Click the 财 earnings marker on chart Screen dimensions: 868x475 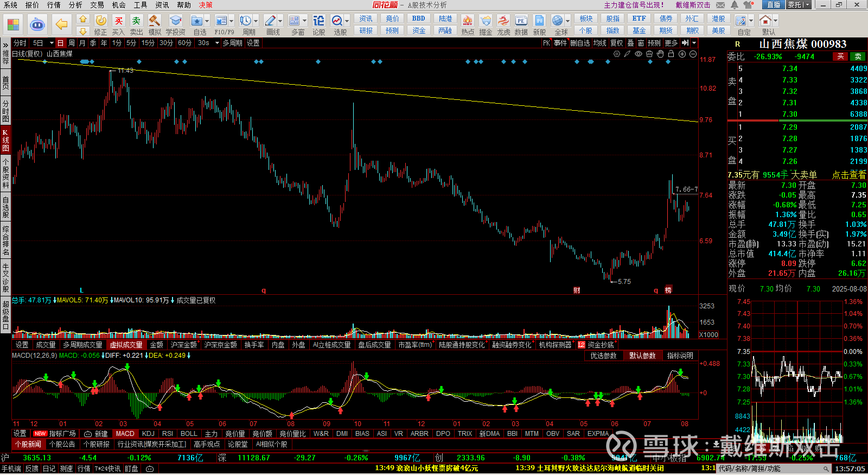point(577,290)
